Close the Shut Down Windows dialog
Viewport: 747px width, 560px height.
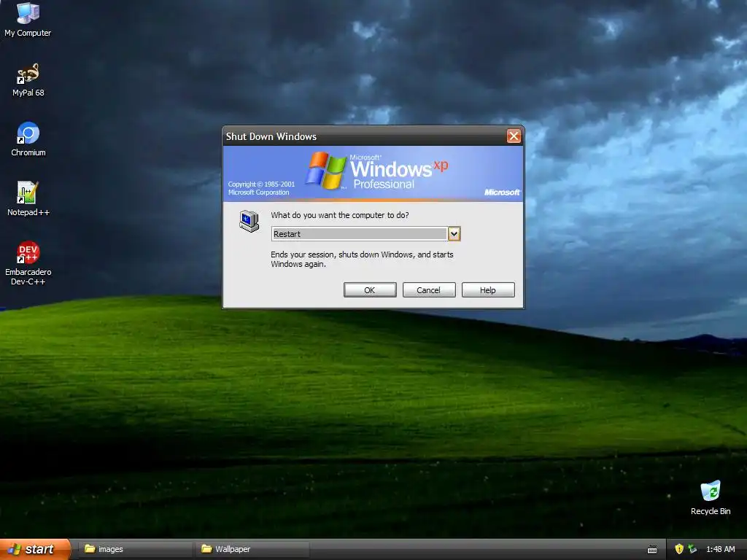514,136
